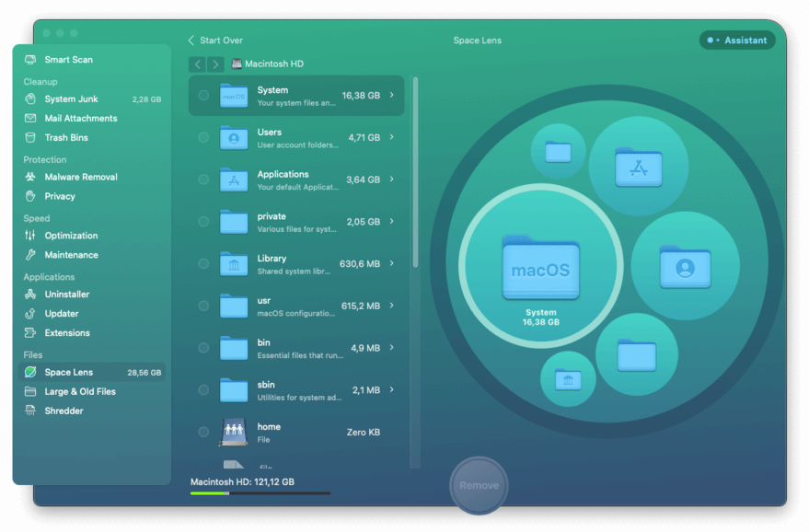Select the macOS System bubble in chart
The width and height of the screenshot is (809, 532).
pos(540,266)
